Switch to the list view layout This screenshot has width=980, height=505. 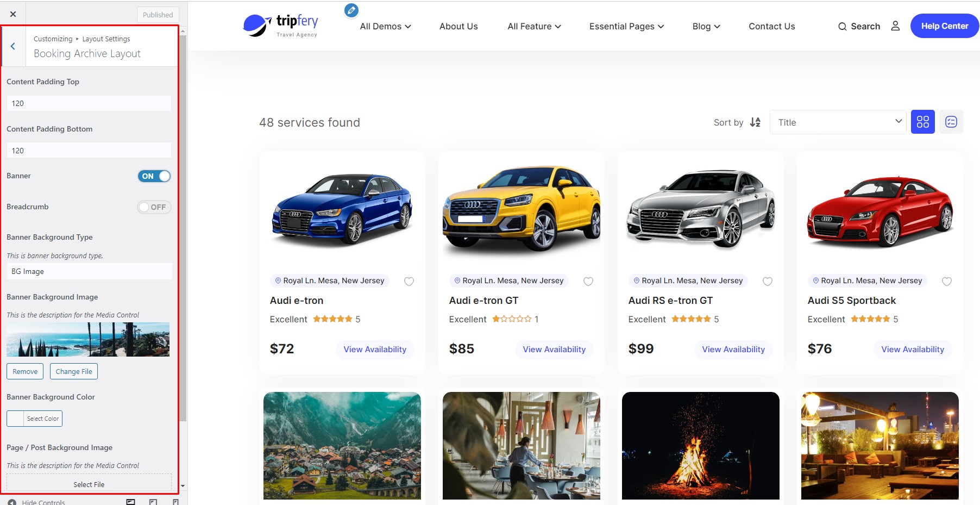[x=951, y=122]
